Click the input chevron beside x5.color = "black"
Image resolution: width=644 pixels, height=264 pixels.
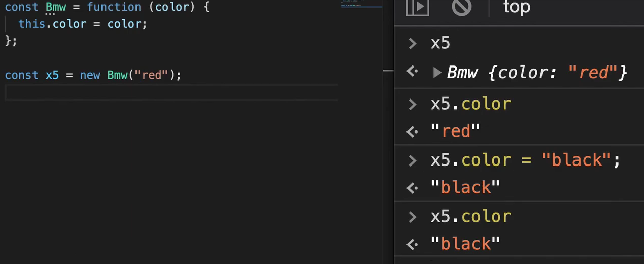tap(413, 160)
